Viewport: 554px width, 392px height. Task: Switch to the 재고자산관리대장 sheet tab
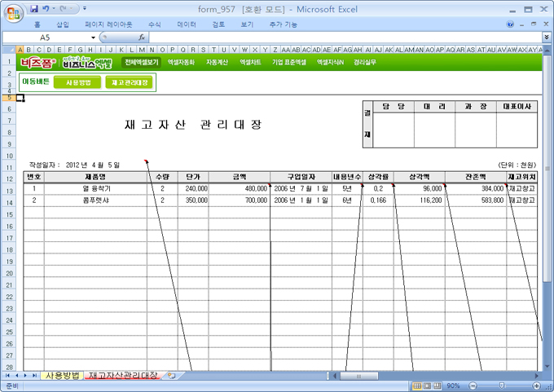point(123,376)
